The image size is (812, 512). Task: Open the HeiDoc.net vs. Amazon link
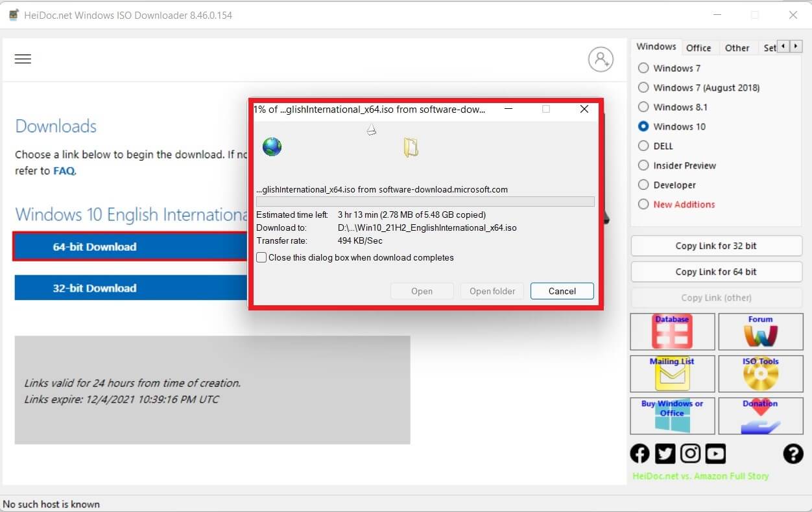(699, 476)
